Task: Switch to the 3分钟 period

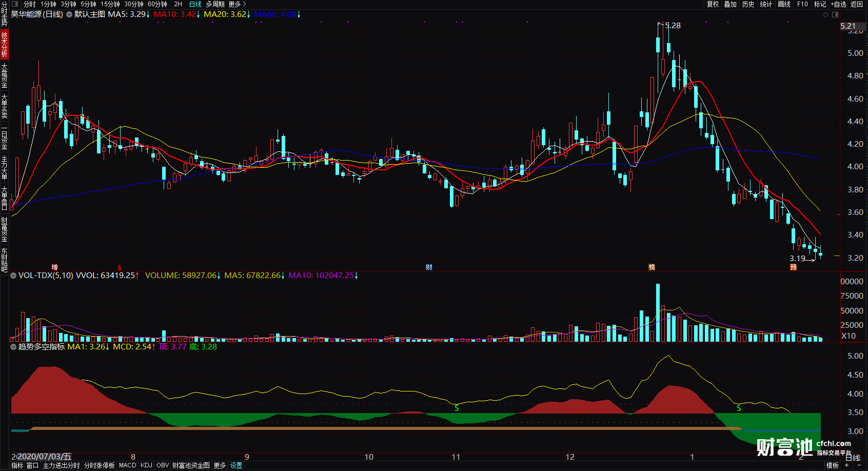Action: [69, 4]
